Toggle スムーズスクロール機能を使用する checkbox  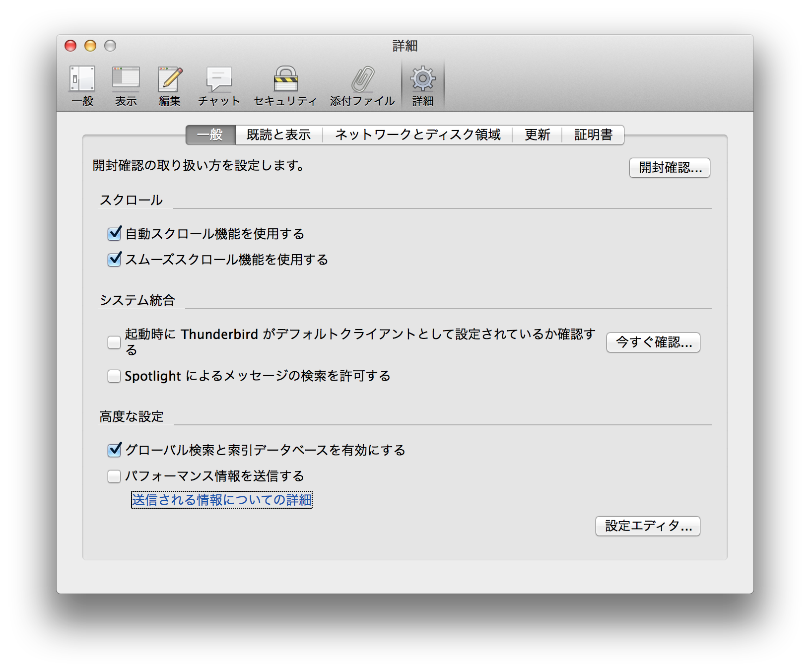click(114, 259)
